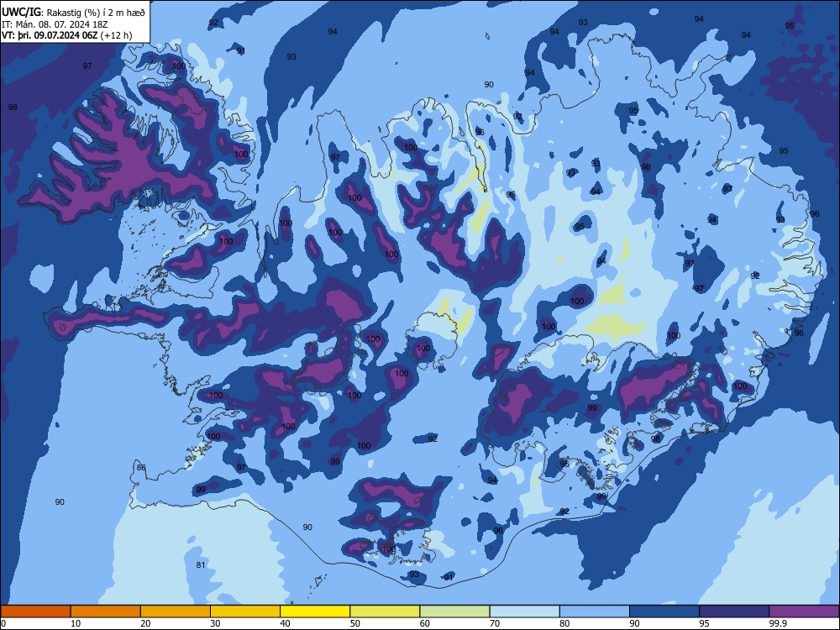This screenshot has width=840, height=630.
Task: Choose the pale green 60–70 legend block
Action: point(454,612)
